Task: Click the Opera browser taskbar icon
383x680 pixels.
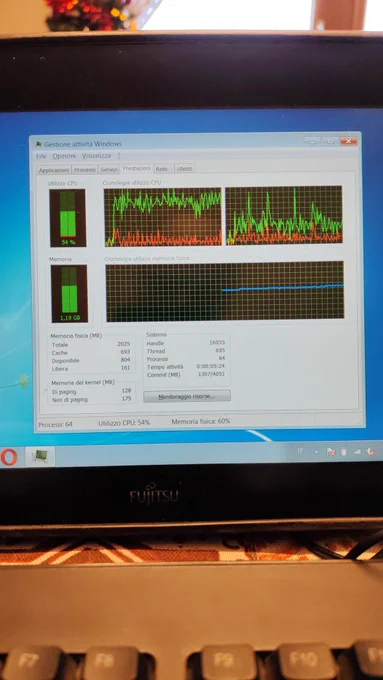Action: point(9,457)
